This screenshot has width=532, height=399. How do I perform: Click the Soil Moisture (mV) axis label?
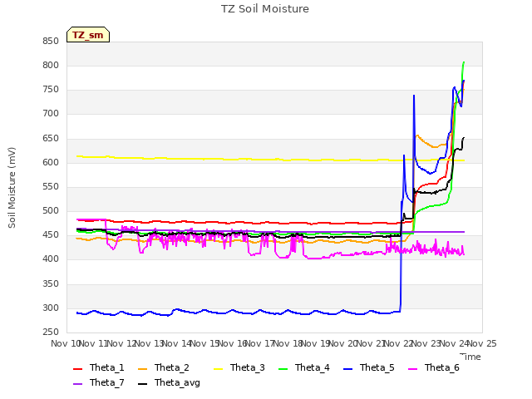point(12,188)
